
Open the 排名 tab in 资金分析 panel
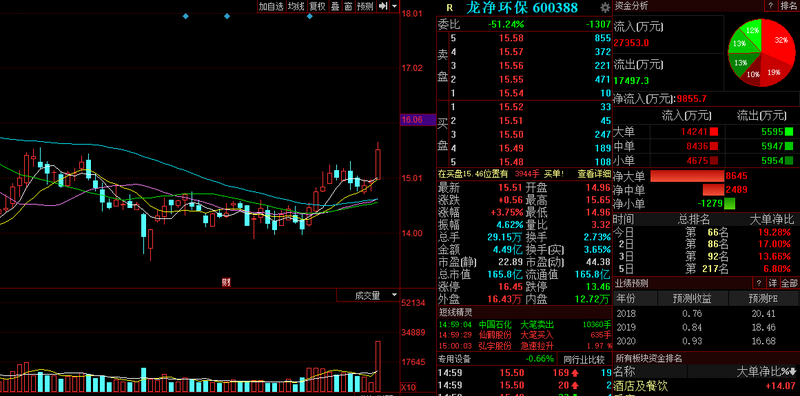pyautogui.click(x=789, y=6)
